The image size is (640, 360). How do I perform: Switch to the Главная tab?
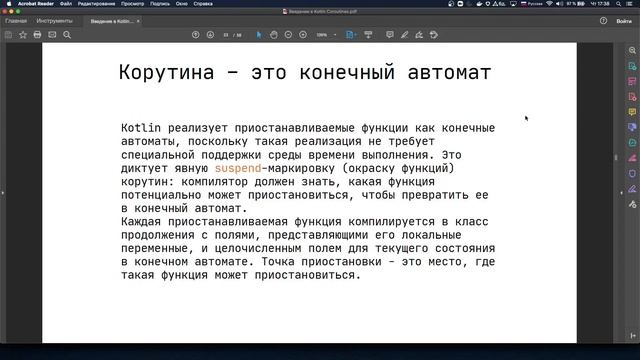pyautogui.click(x=16, y=21)
